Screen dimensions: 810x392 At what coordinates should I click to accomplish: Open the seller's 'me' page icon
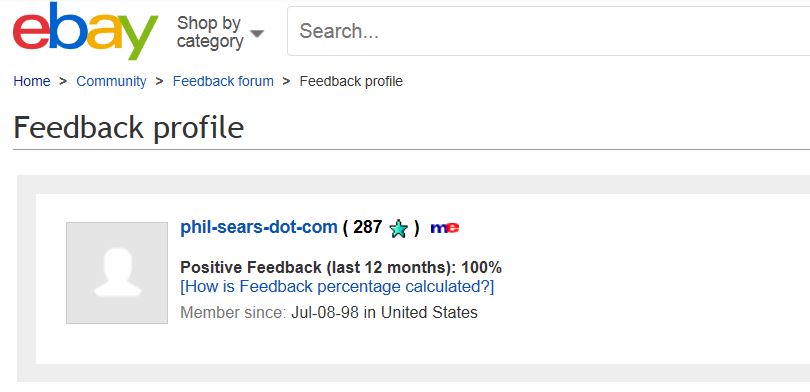pos(445,227)
